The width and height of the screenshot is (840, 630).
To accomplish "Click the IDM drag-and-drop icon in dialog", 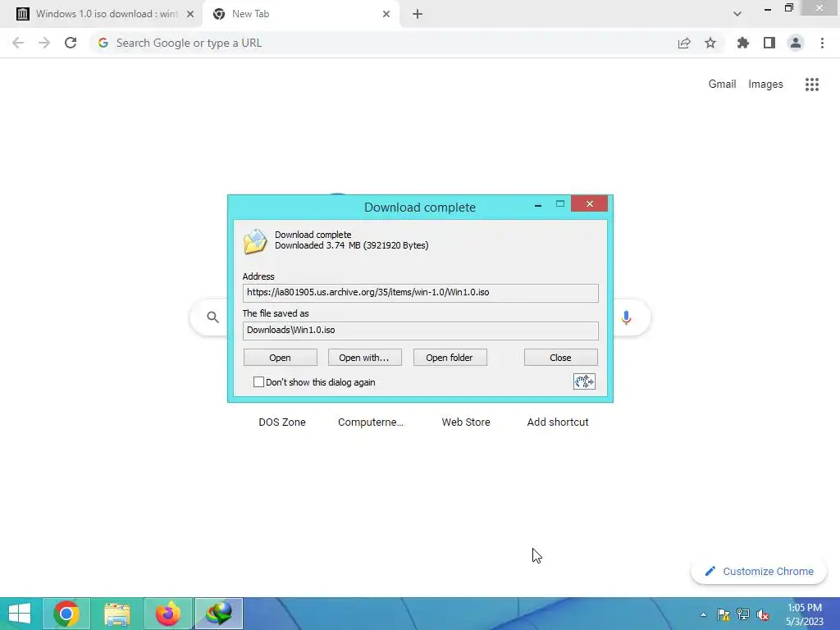I will click(x=584, y=381).
